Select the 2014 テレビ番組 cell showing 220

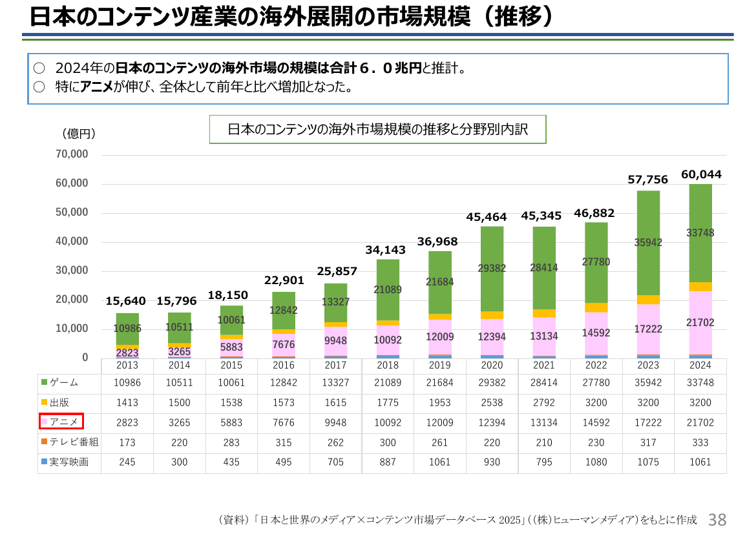point(180,442)
